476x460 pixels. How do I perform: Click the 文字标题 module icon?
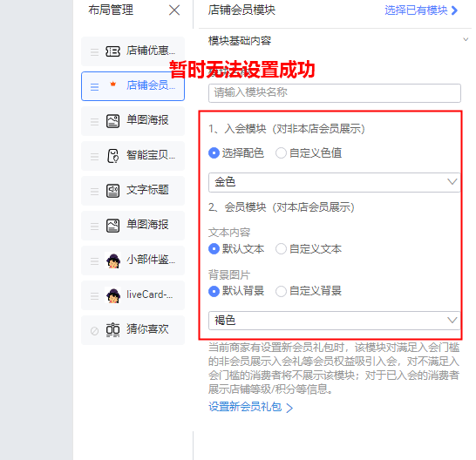point(112,191)
